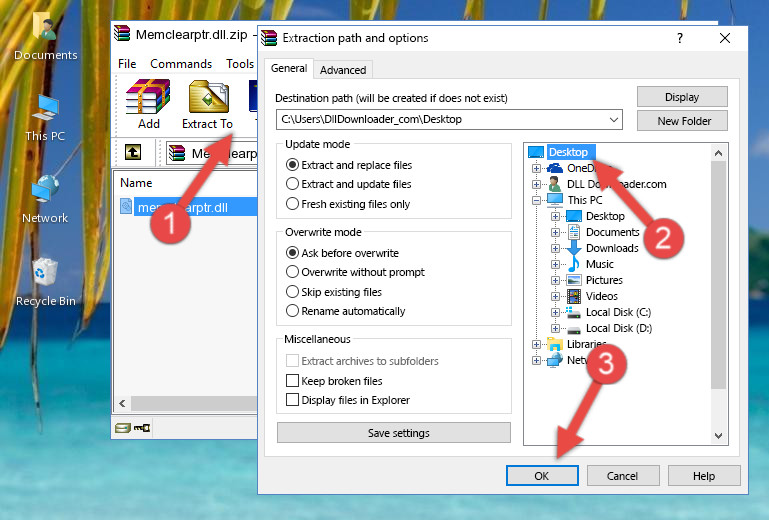Click the Display button
Viewport: 769px width, 520px height.
click(682, 97)
